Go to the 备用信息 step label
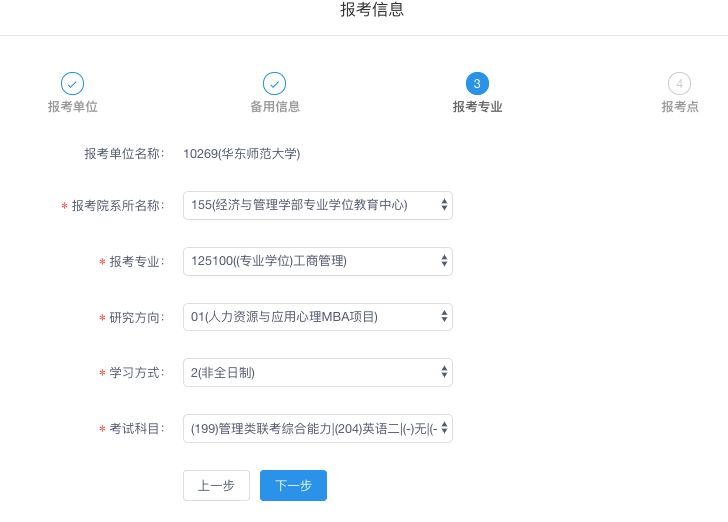The height and width of the screenshot is (522, 728). click(x=274, y=106)
